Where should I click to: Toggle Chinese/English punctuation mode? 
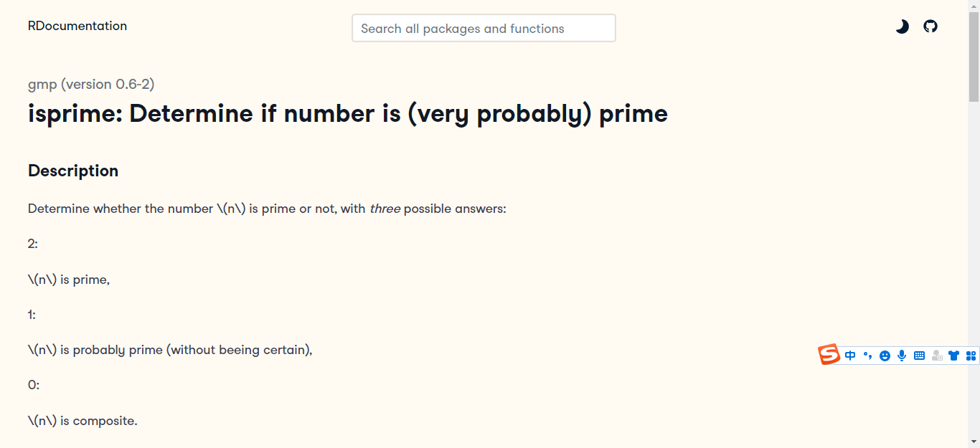(x=867, y=355)
